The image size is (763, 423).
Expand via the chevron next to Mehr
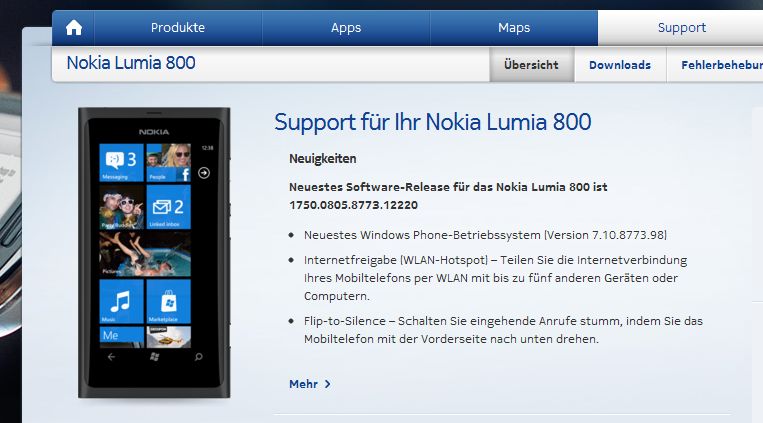tap(327, 384)
